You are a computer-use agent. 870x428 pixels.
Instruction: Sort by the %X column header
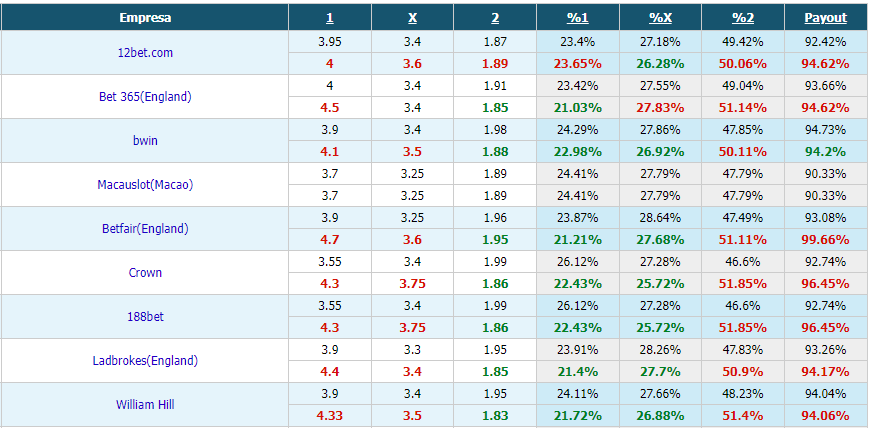(660, 18)
